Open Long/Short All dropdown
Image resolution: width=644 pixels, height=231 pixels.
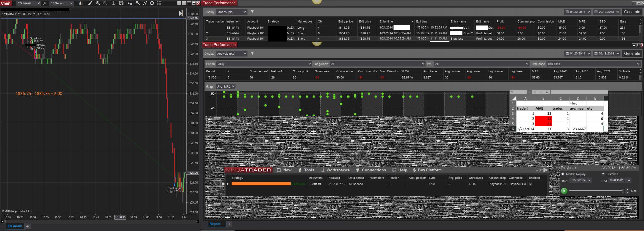(x=377, y=64)
